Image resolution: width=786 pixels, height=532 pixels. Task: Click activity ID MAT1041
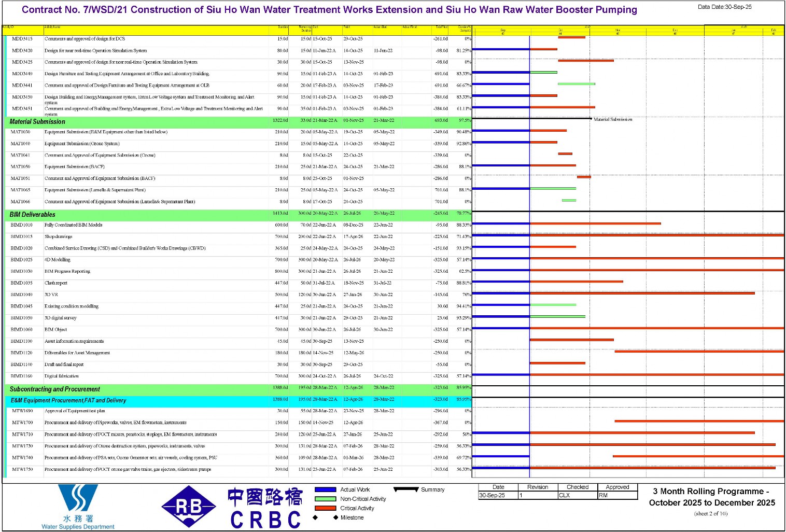[x=21, y=155]
